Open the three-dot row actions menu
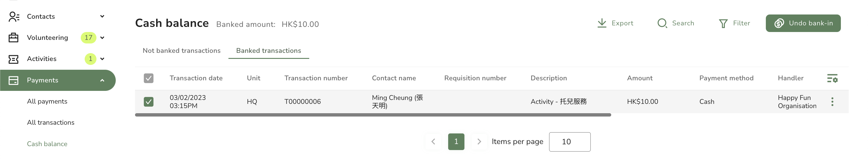Screen dimensions: 868x160 coord(832,102)
